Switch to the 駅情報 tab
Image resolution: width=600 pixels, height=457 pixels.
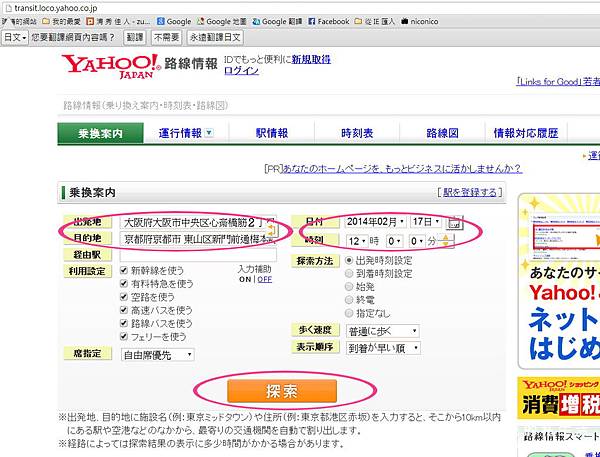point(272,133)
